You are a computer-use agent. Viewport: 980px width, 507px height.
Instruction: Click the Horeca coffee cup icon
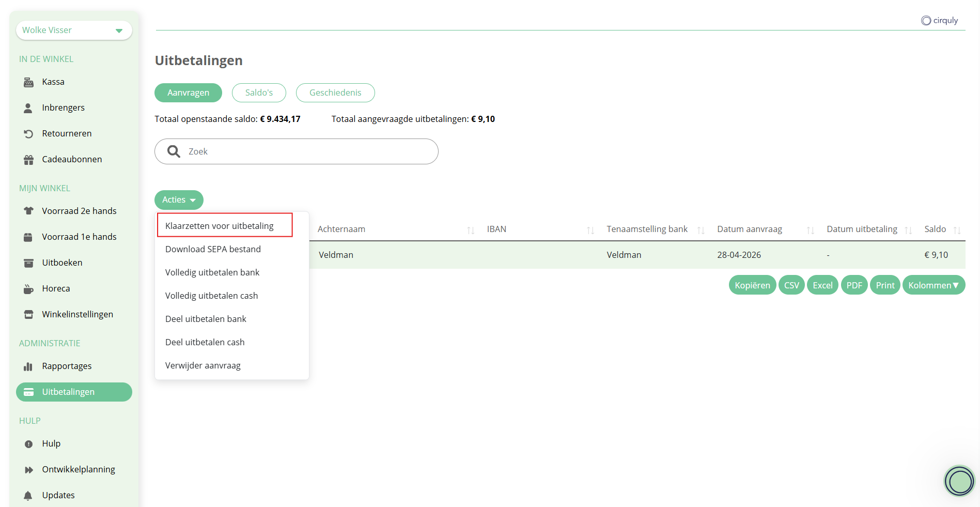coord(28,289)
